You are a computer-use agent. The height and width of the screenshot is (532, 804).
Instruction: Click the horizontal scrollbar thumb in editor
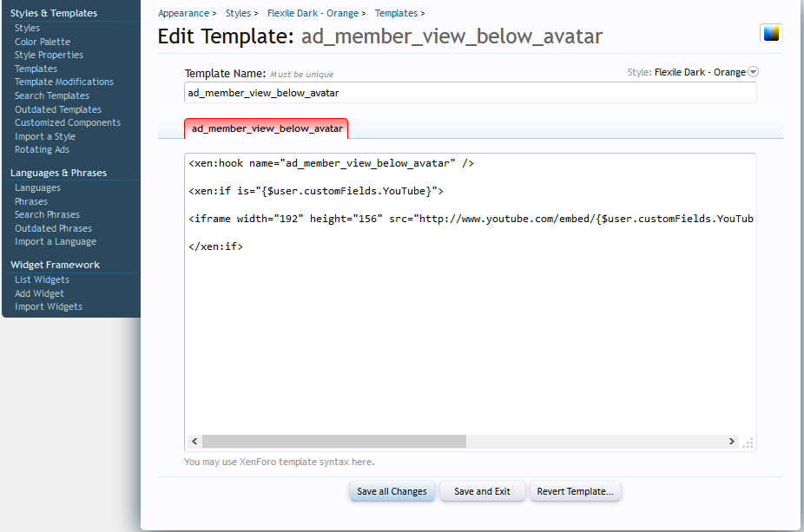tap(334, 441)
